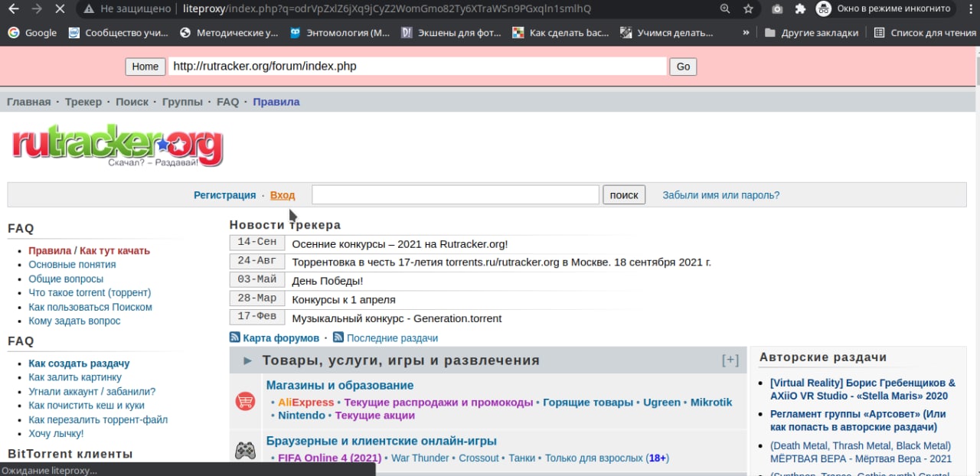
Task: Open 'Как тут качать' FAQ link
Action: [x=115, y=251]
